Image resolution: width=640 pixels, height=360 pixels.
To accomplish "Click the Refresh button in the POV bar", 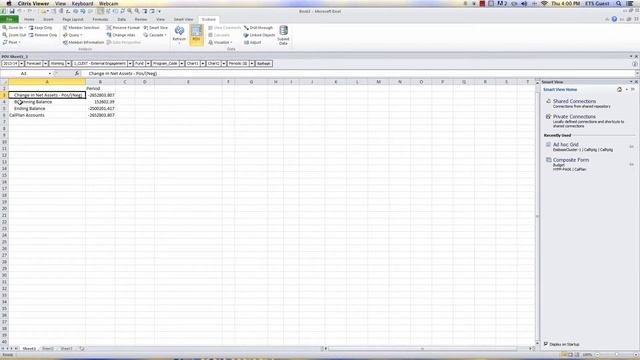I will coord(264,64).
